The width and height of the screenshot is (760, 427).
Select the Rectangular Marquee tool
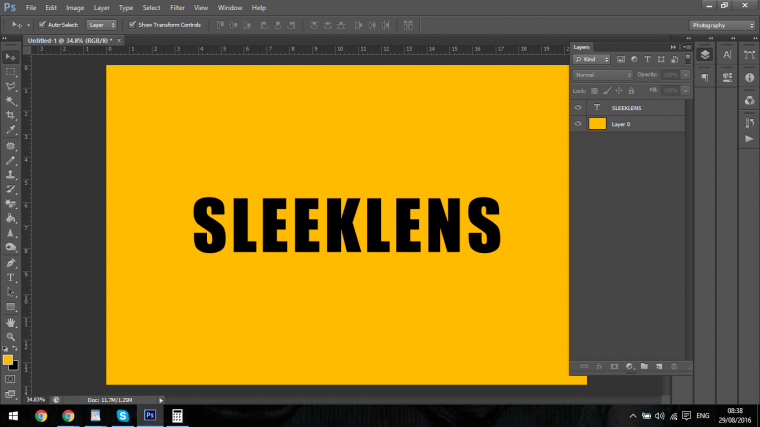click(x=10, y=72)
